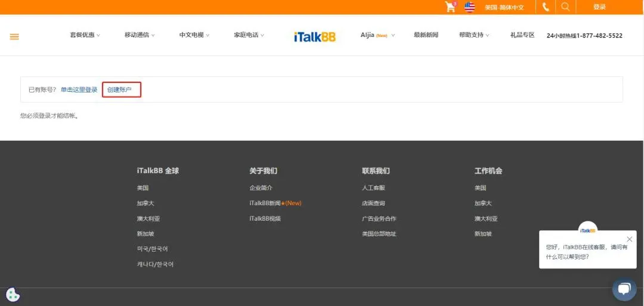Click the phone icon in top bar

(546, 7)
